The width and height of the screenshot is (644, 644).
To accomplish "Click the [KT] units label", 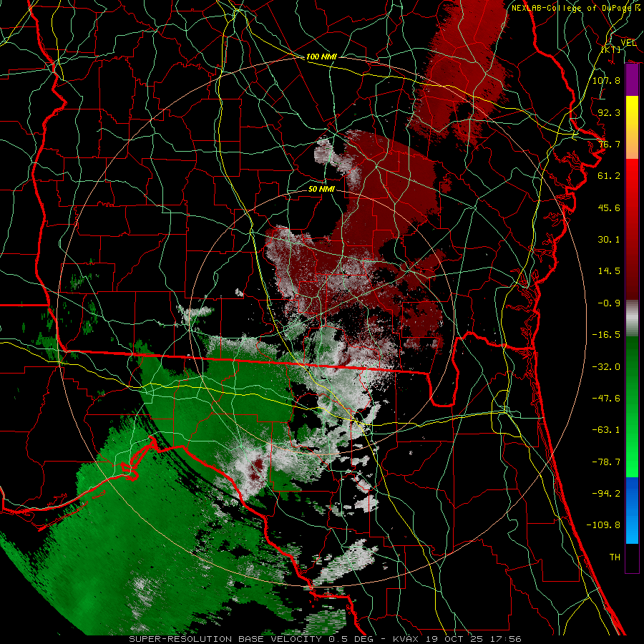I will tap(611, 49).
